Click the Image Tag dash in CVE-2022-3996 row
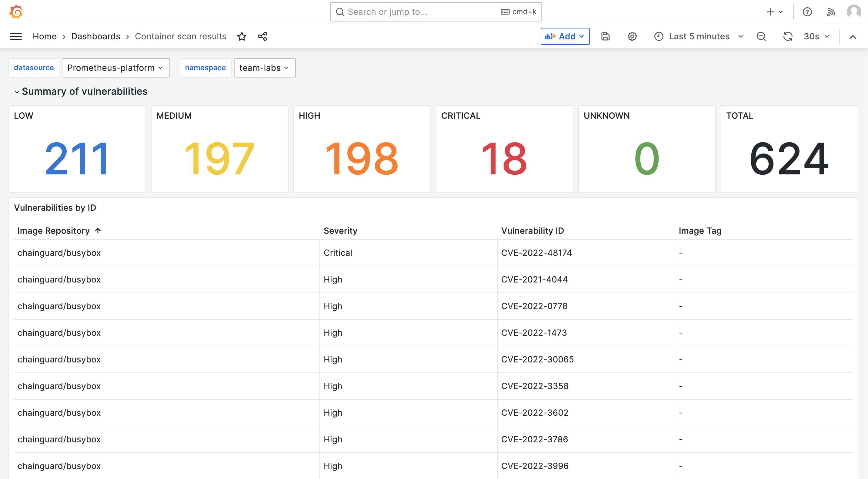The image size is (868, 479). pos(681,466)
